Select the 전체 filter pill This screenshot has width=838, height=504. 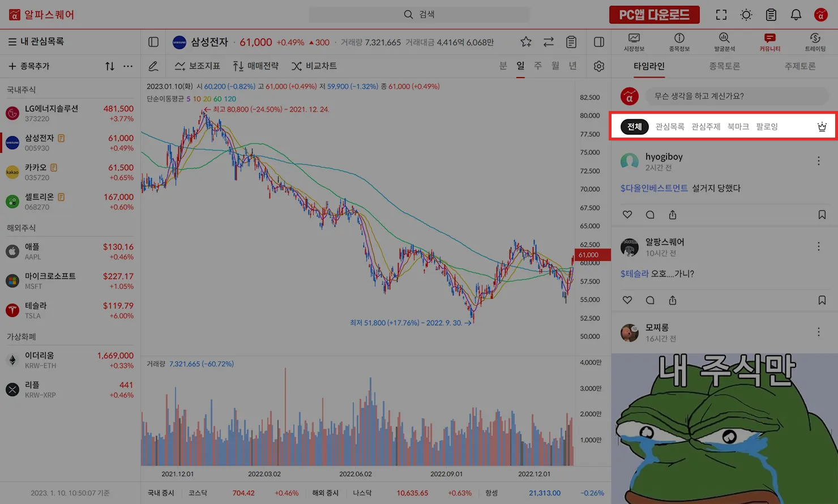[x=635, y=127]
